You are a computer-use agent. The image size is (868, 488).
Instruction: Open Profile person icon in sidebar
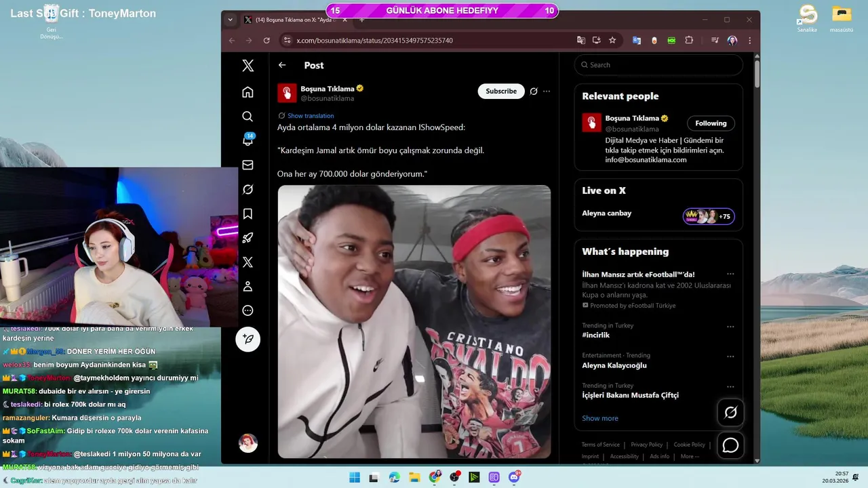(x=248, y=287)
